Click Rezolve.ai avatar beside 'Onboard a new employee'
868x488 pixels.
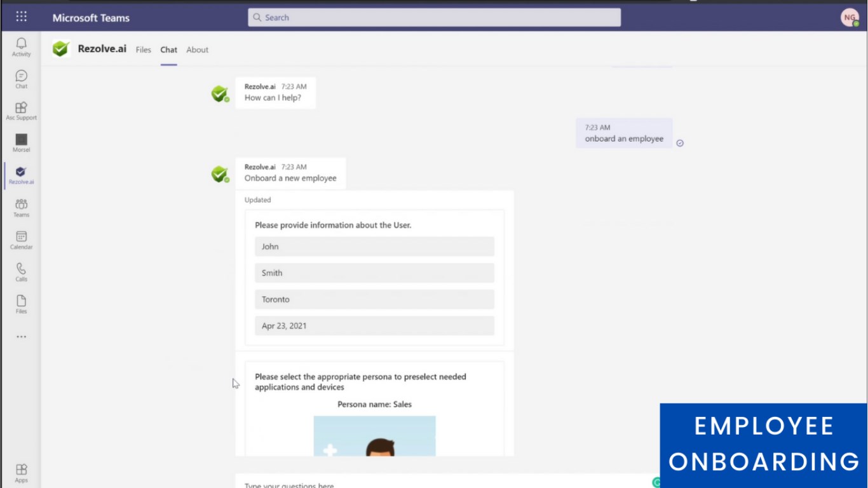tap(220, 174)
